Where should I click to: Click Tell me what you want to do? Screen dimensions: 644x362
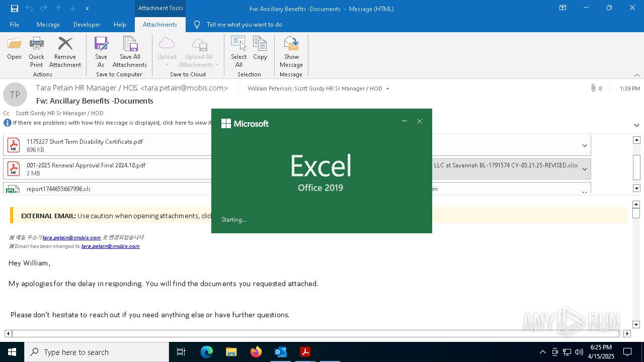(x=244, y=24)
